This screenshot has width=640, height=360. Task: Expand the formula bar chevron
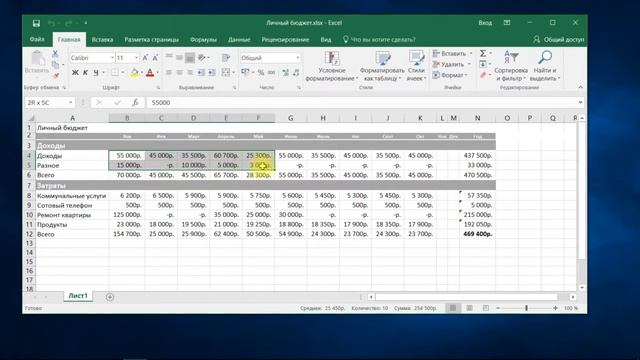pos(580,102)
